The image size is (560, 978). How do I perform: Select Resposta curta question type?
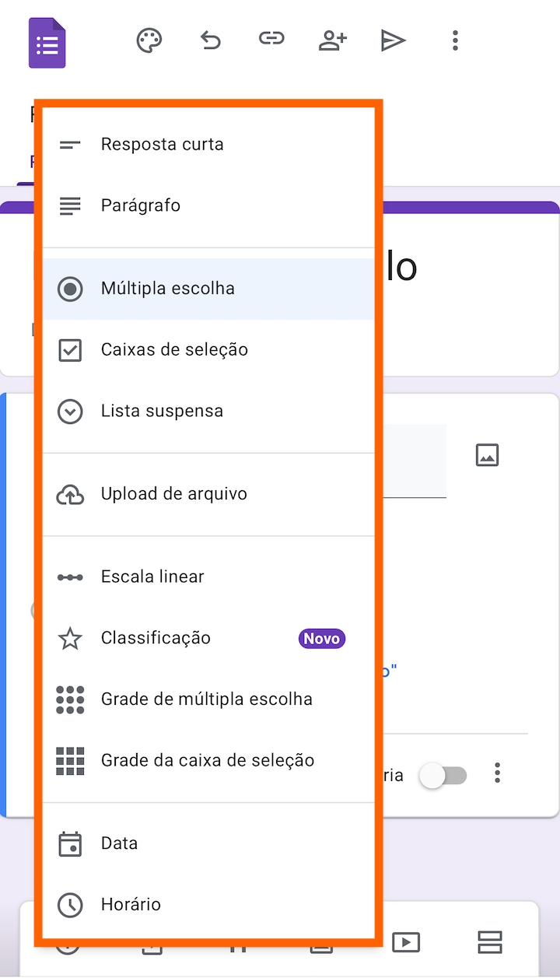208,145
